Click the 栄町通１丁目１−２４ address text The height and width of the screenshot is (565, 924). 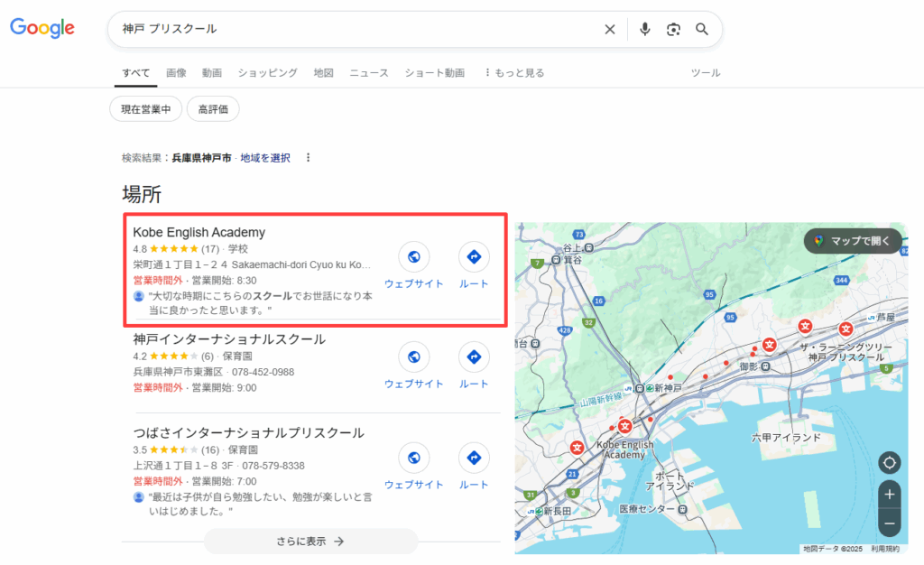pos(253,265)
